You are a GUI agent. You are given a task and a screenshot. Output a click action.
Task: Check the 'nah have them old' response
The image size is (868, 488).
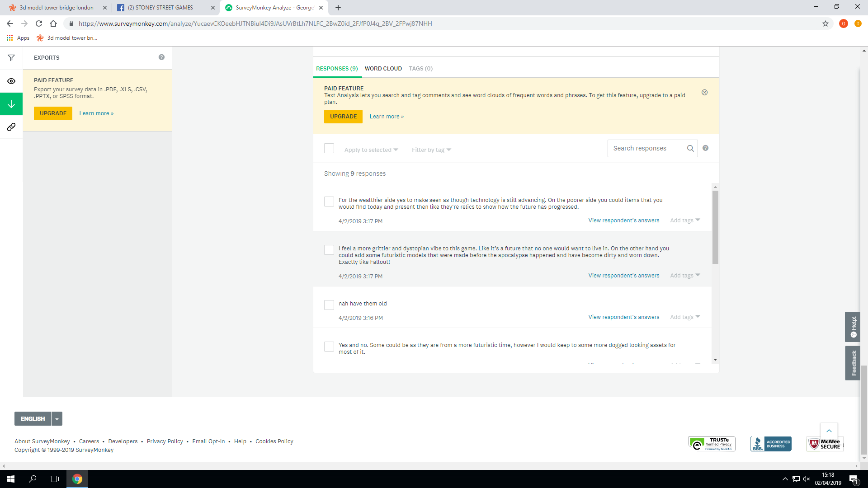(x=329, y=305)
